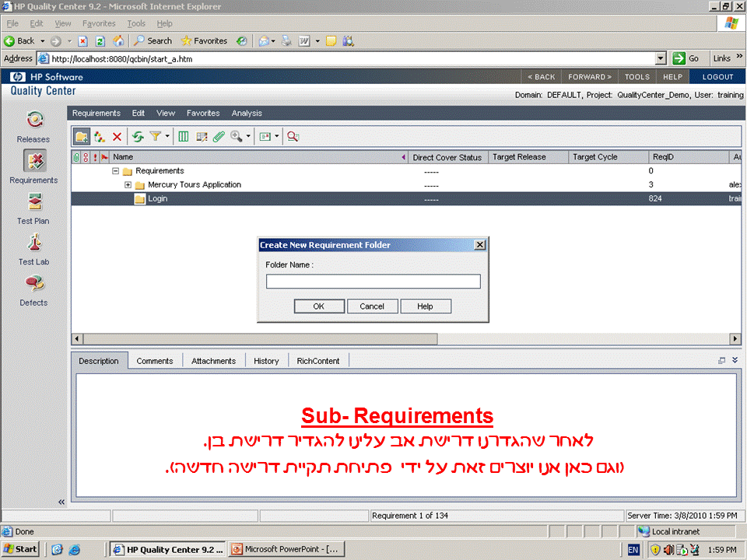Click the BACK link in HP header
The height and width of the screenshot is (560, 747).
pos(542,77)
